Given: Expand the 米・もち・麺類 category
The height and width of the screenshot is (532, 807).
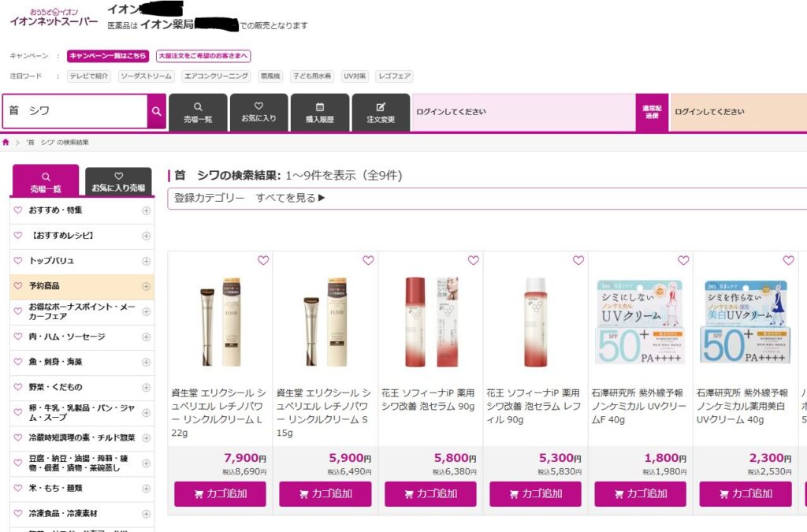Looking at the screenshot, I should point(146,489).
